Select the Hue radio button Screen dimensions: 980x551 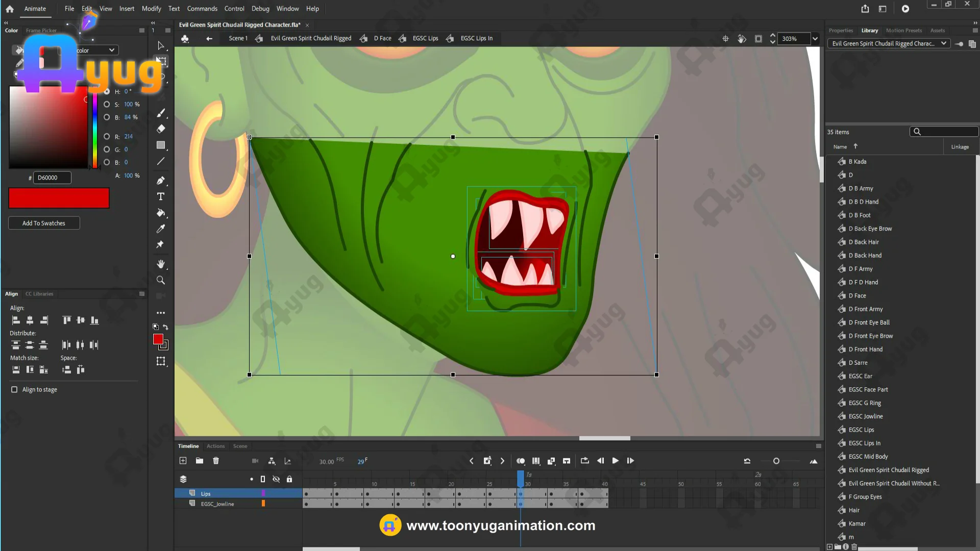click(x=107, y=91)
